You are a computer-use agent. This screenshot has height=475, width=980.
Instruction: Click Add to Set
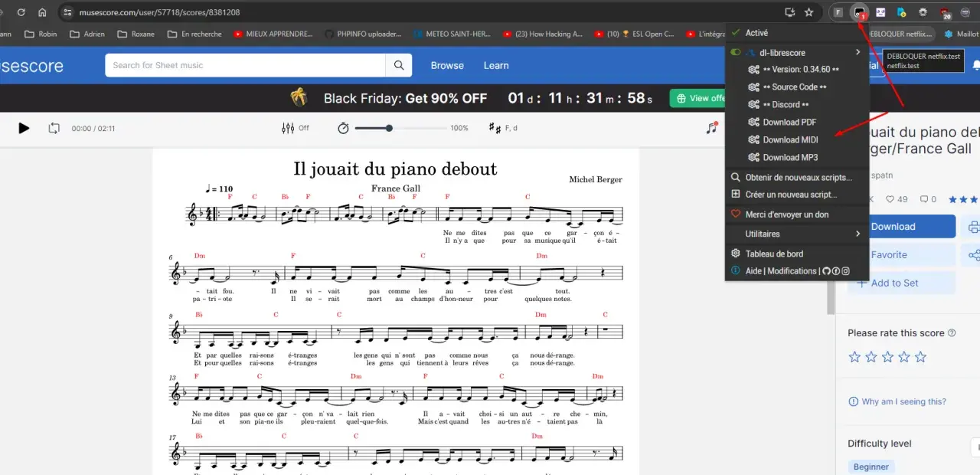[902, 283]
